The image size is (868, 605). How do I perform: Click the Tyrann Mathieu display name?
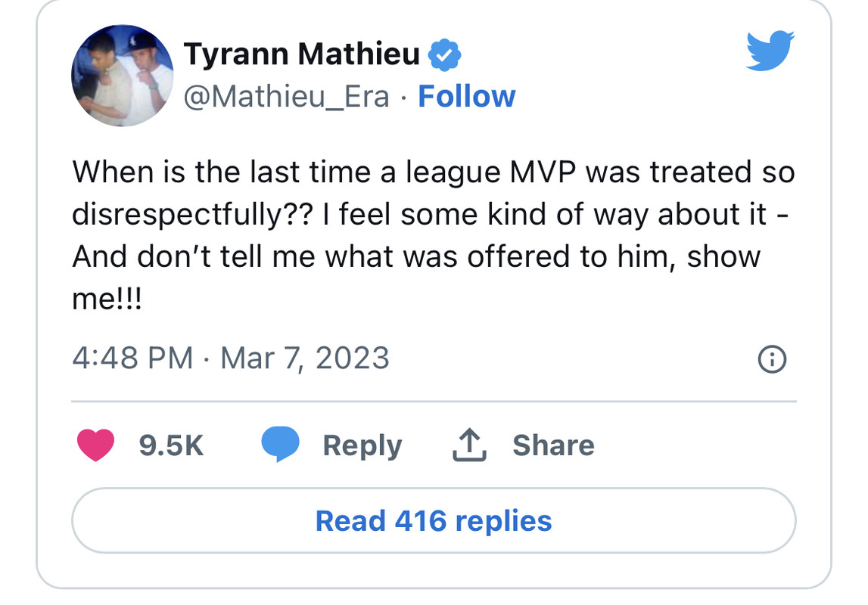point(302,54)
